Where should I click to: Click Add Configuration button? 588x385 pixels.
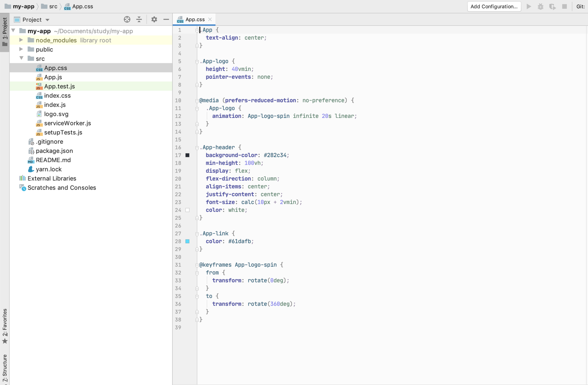[494, 6]
